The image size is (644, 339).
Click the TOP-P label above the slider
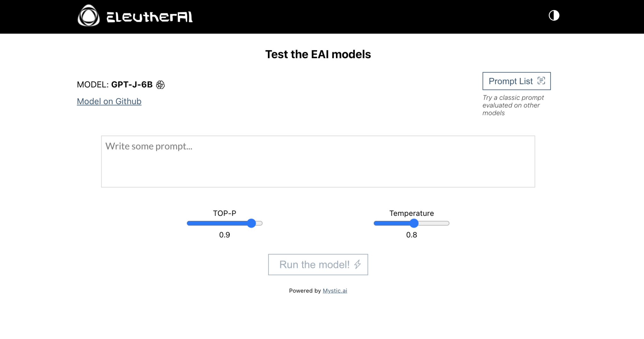(225, 213)
